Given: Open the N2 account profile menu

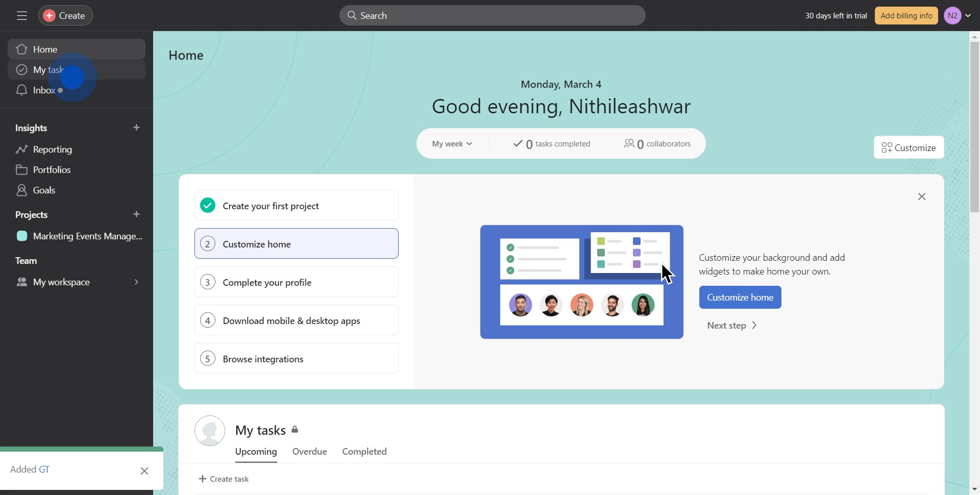Looking at the screenshot, I should 957,16.
